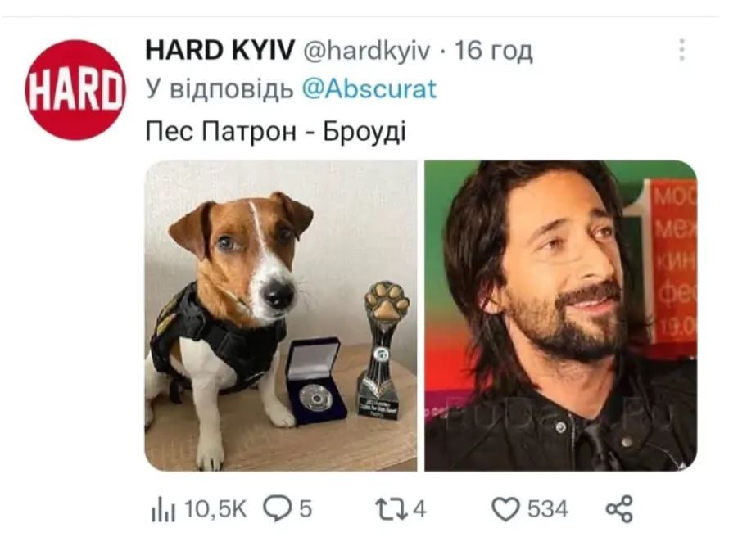The image size is (756, 546).
Task: Open the dog photo with trophies
Action: click(x=281, y=316)
